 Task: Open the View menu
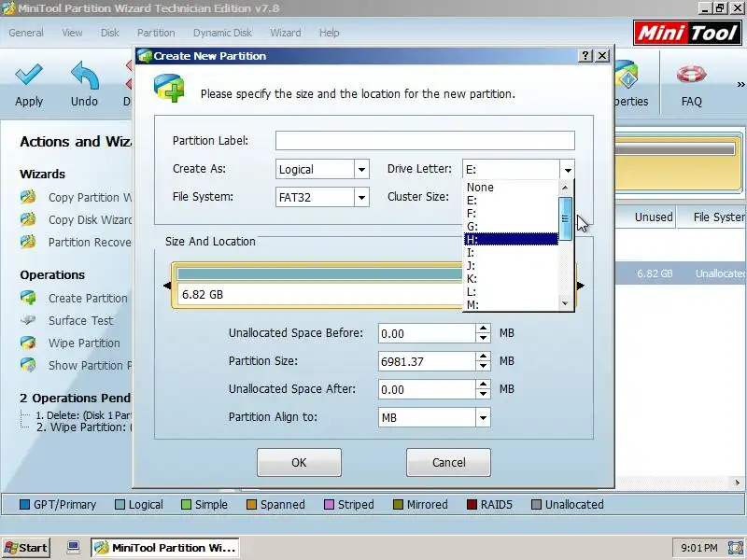tap(72, 33)
